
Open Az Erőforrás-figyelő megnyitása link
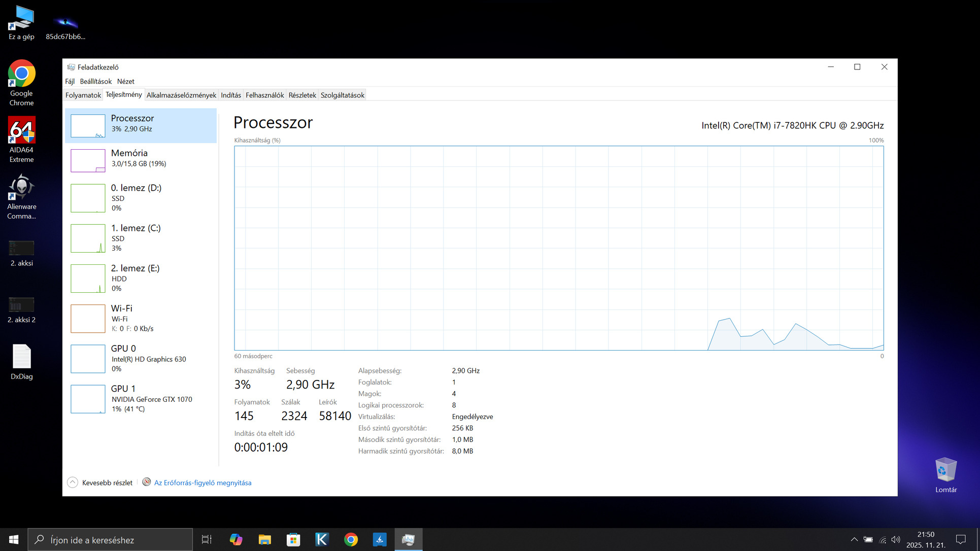click(202, 483)
